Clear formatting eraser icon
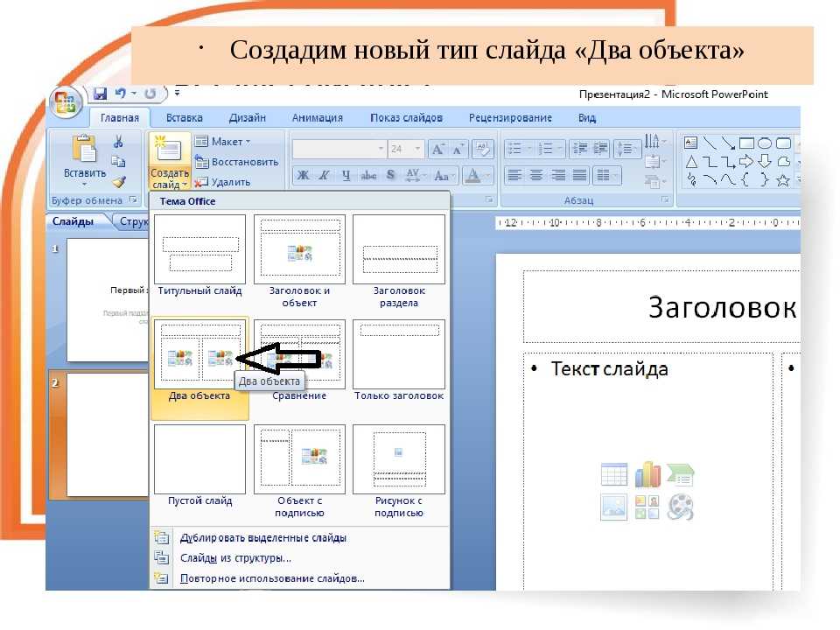 pos(483,149)
